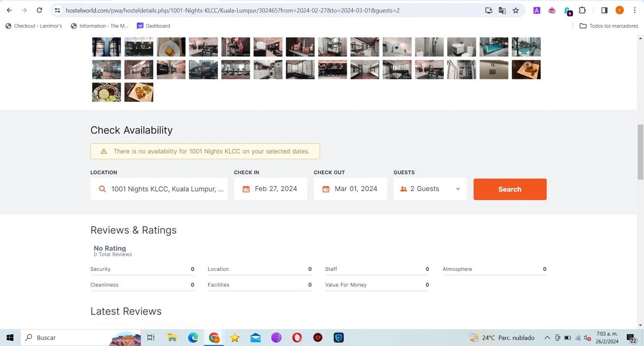Click the Check Out calendar icon
This screenshot has height=346, width=644.
326,189
